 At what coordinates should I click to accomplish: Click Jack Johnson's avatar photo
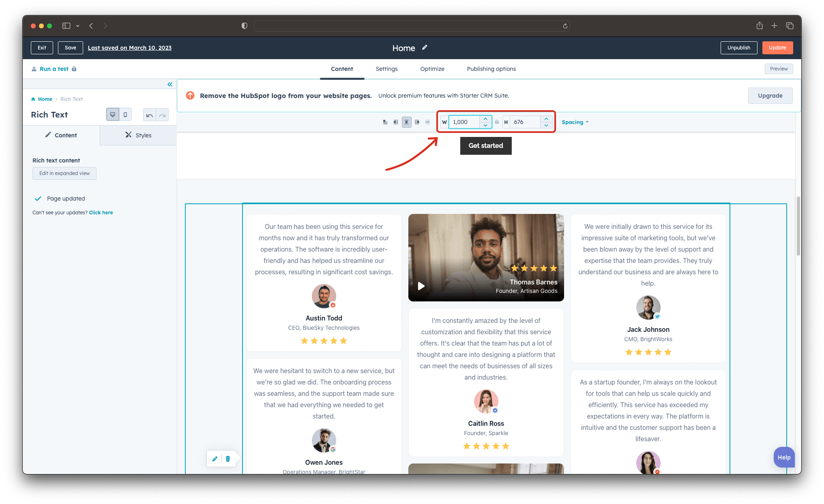point(648,308)
